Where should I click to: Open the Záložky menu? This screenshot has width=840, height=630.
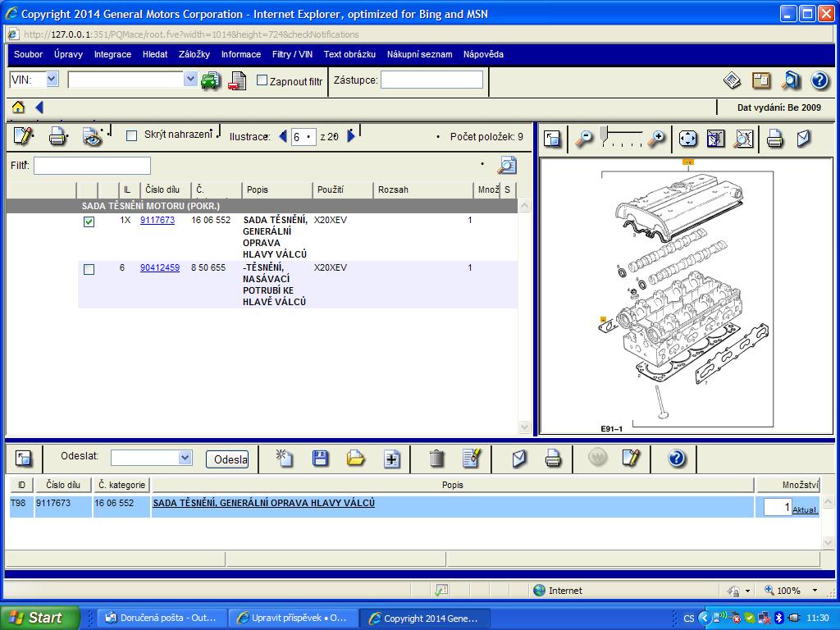tap(194, 54)
